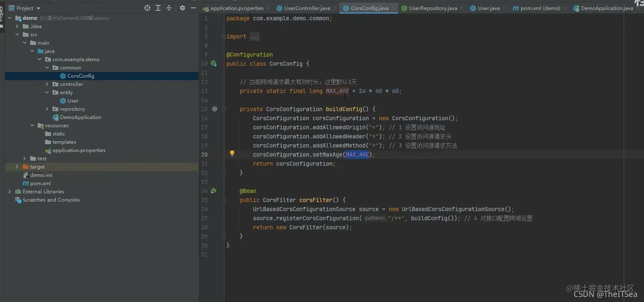Expand the test folder
644x302 pixels.
click(25, 159)
